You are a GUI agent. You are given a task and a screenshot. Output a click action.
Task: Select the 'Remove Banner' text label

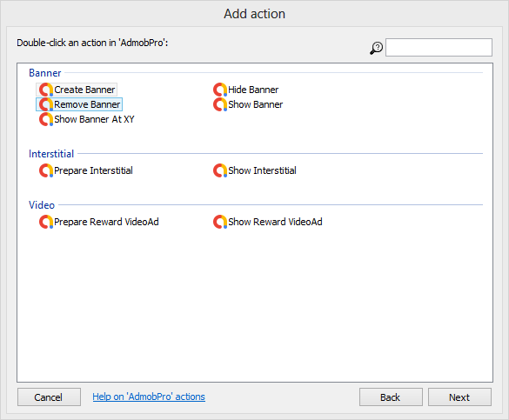[87, 104]
